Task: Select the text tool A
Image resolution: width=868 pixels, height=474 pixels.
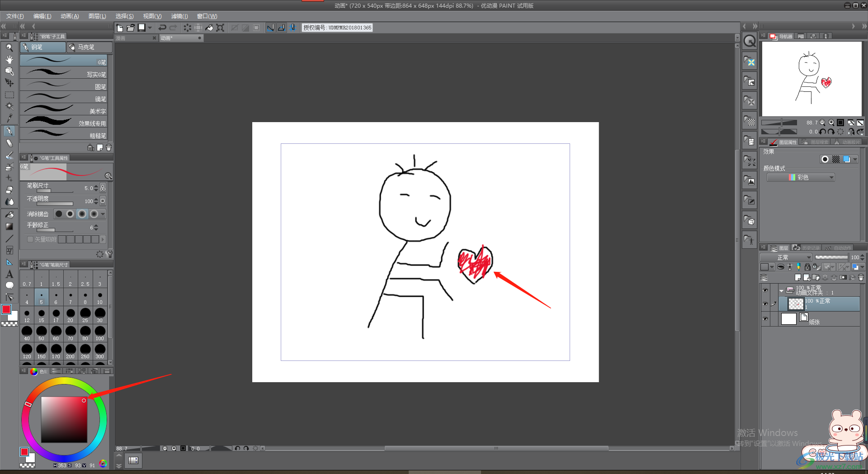Action: point(9,274)
